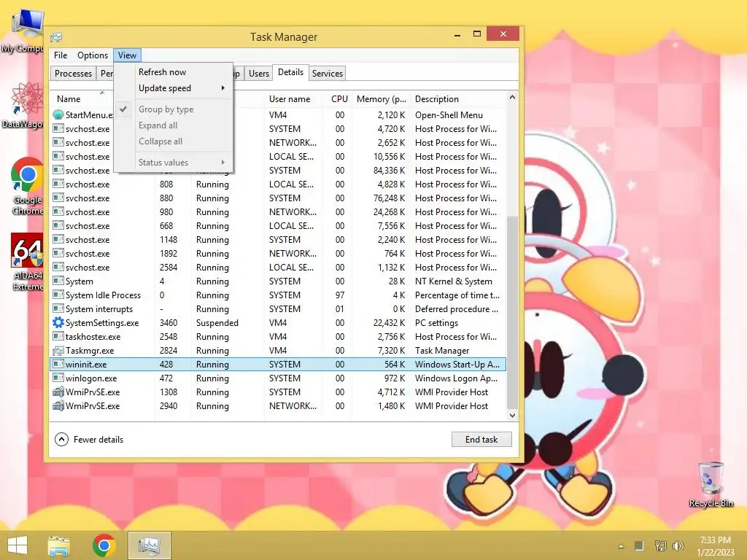
Task: Close the open View menu
Action: pyautogui.click(x=127, y=55)
